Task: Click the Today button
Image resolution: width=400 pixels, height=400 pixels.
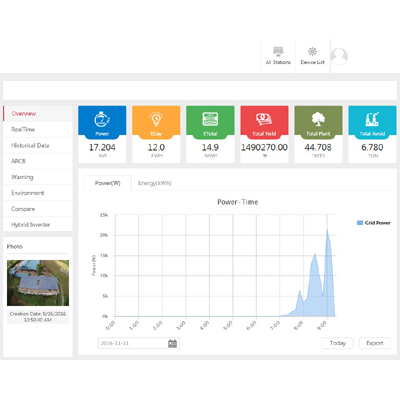Action: click(337, 343)
